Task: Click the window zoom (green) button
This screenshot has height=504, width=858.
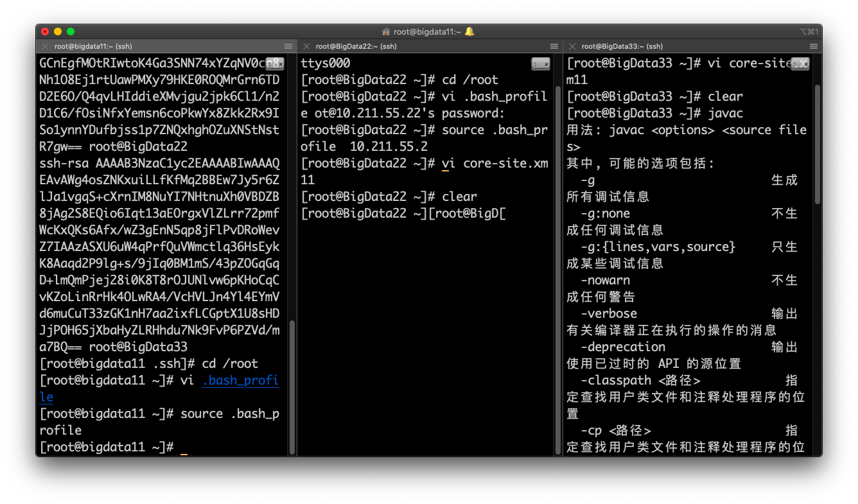Action: tap(71, 31)
